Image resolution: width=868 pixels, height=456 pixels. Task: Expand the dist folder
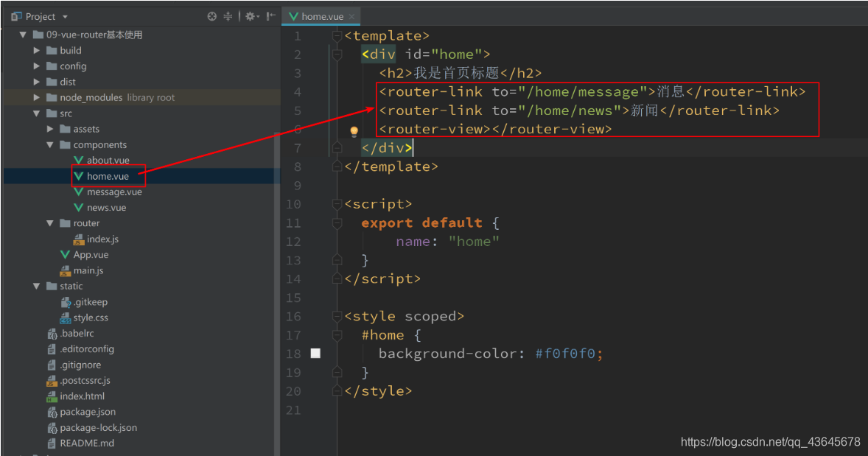pyautogui.click(x=37, y=82)
